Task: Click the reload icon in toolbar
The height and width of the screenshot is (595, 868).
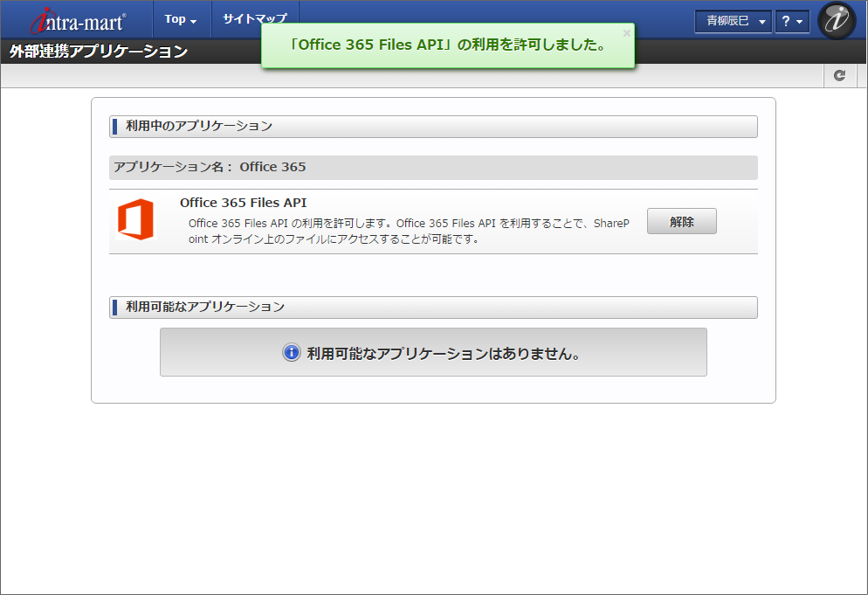Action: tap(840, 75)
